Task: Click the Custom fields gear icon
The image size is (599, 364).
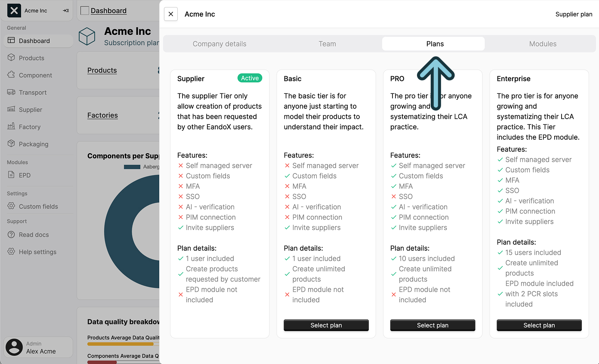Action: pyautogui.click(x=11, y=207)
